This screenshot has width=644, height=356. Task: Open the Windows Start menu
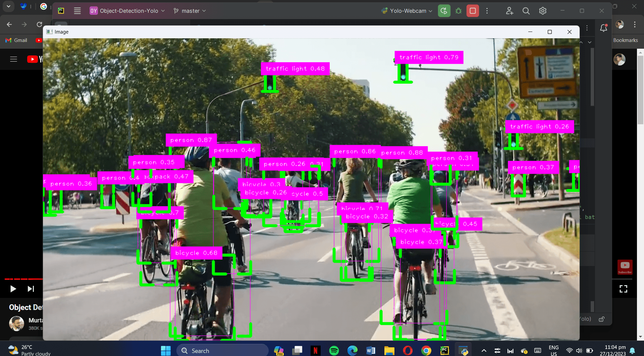click(166, 351)
